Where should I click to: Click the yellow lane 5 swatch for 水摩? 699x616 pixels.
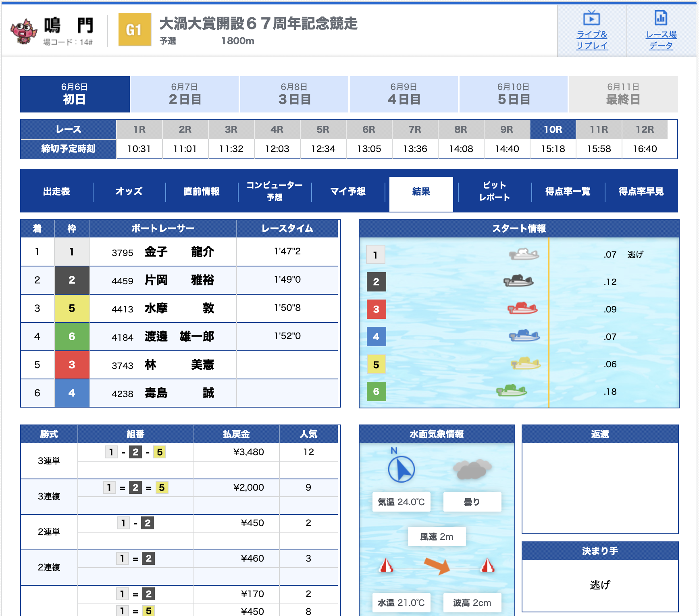(72, 308)
